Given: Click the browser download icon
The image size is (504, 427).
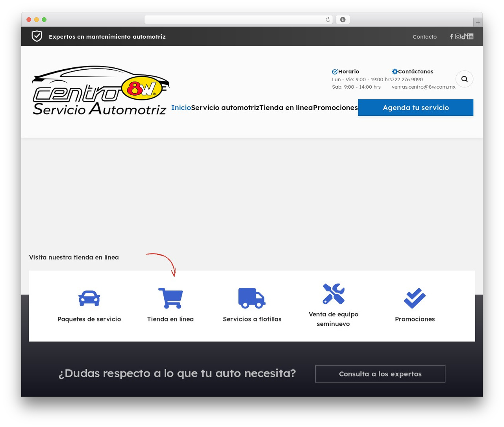Looking at the screenshot, I should point(343,20).
